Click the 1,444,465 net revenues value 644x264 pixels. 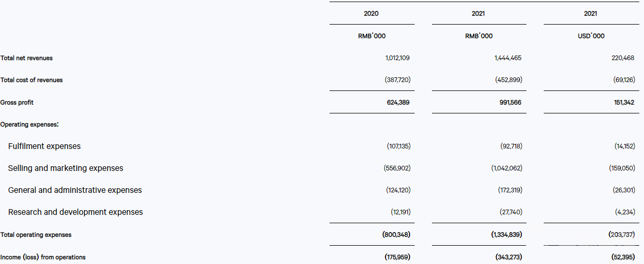click(x=508, y=58)
